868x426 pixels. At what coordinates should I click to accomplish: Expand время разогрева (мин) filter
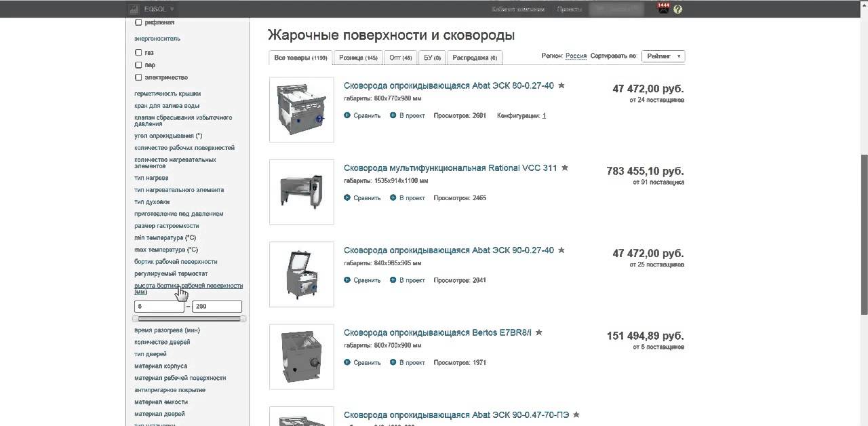[167, 330]
